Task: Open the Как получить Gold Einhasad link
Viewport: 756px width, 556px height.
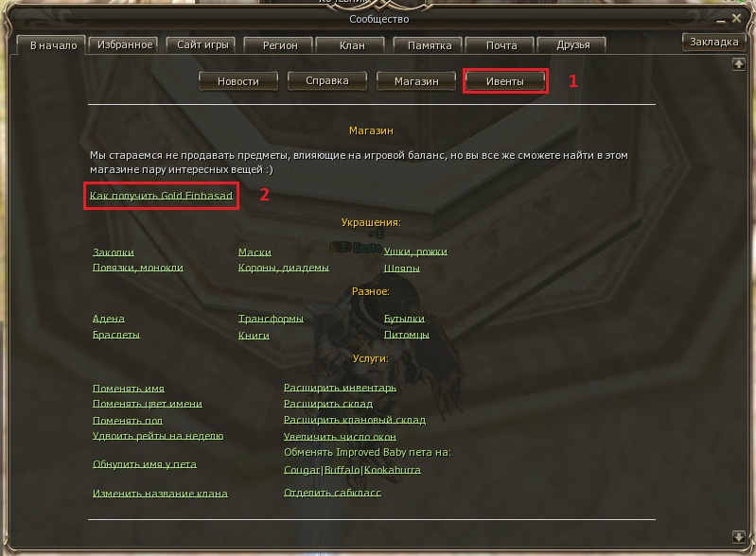Action: [x=161, y=196]
